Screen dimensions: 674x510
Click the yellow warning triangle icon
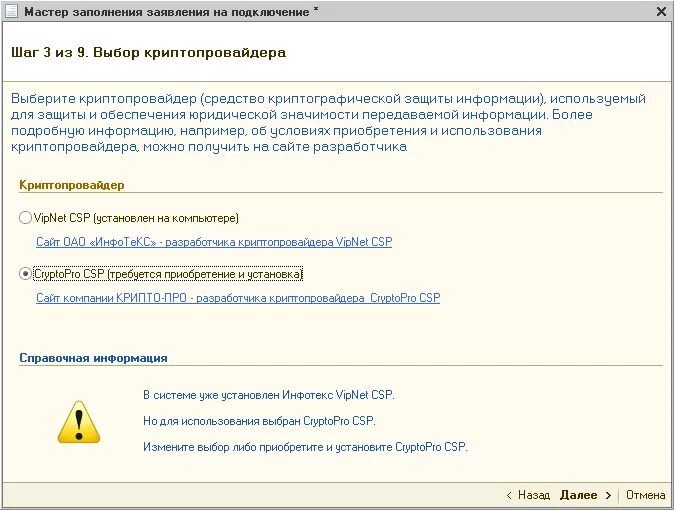[79, 422]
